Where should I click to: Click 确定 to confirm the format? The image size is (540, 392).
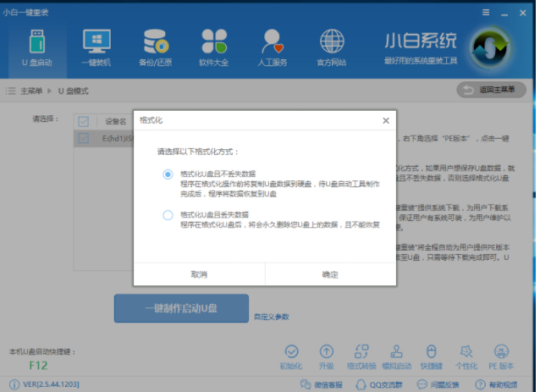coord(330,274)
